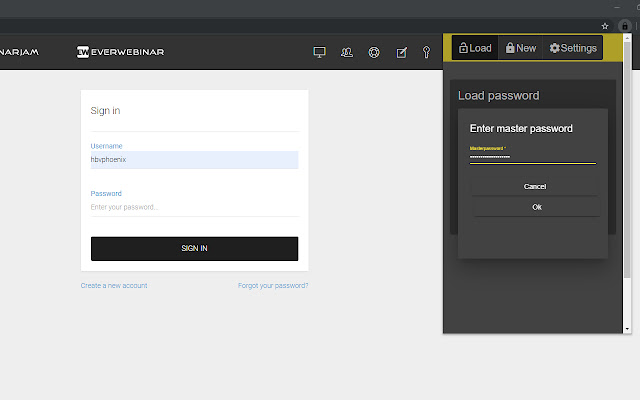Screen dimensions: 640x400
Task: Click the Forgot your password link
Action: [273, 286]
